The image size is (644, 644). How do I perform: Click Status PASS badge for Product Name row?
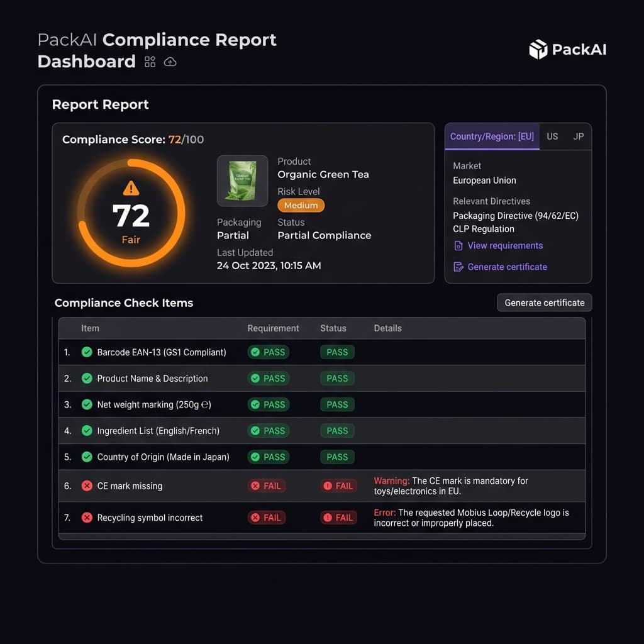pos(337,378)
